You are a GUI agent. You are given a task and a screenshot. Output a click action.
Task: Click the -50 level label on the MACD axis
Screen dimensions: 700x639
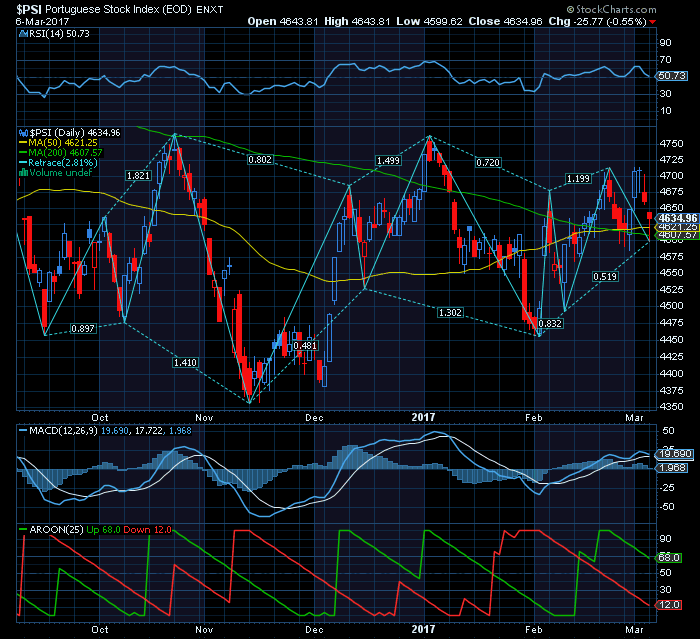click(x=668, y=507)
